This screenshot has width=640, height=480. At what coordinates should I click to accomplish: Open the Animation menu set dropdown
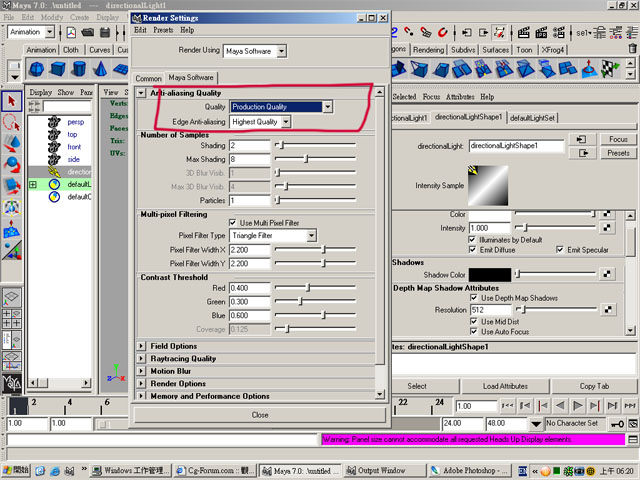tap(50, 32)
